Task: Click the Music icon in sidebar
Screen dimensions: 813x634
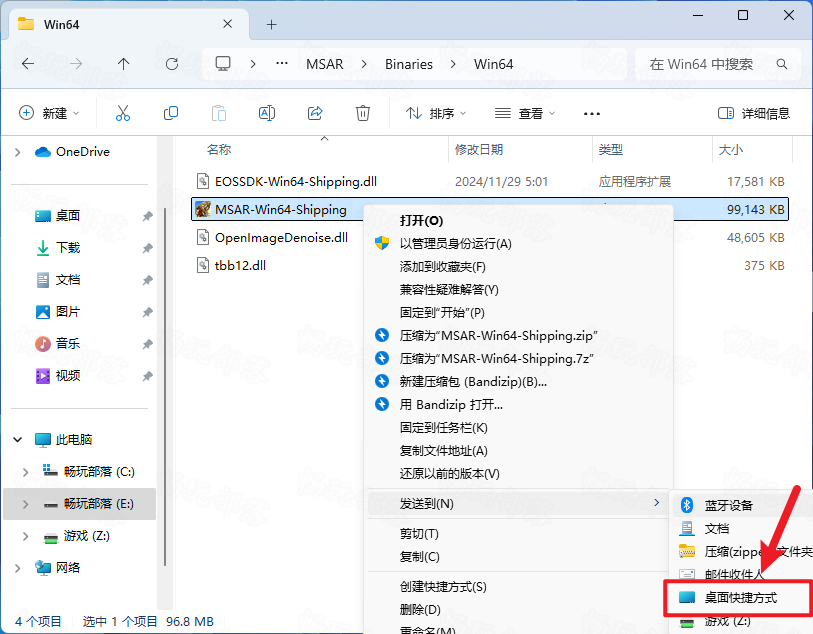Action: pyautogui.click(x=43, y=343)
